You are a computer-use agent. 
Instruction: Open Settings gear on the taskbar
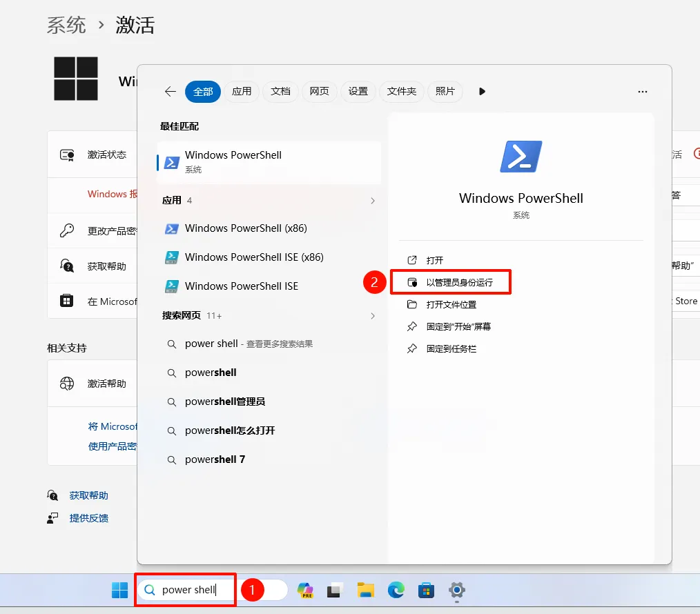[x=457, y=590]
